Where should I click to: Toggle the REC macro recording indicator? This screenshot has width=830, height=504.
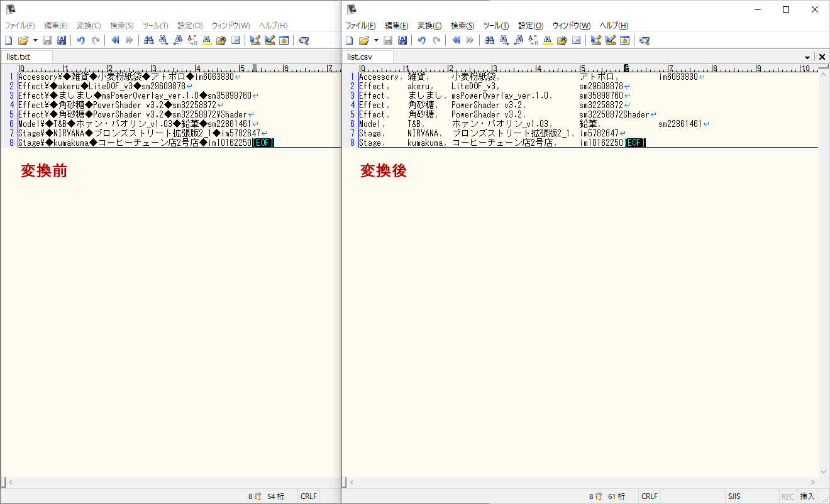[787, 496]
